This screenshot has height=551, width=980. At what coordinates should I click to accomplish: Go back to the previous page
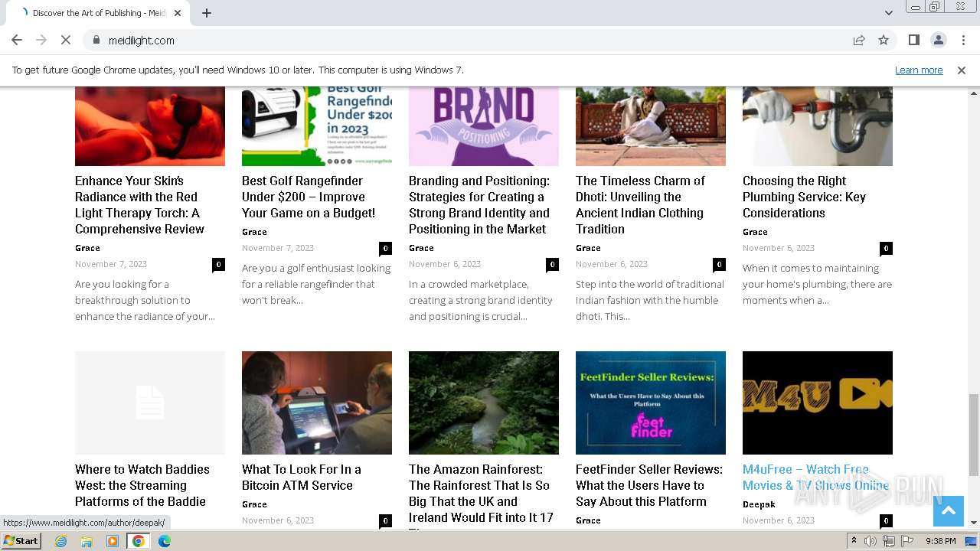[x=17, y=40]
